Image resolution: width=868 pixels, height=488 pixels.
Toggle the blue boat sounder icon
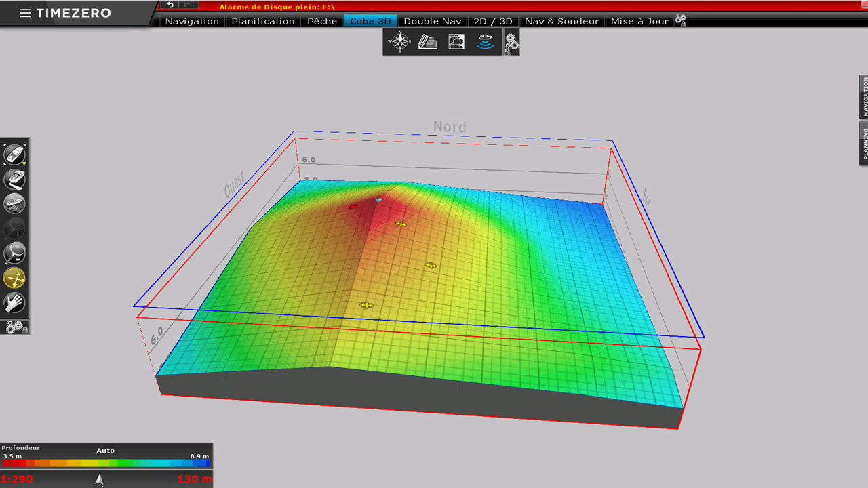485,42
